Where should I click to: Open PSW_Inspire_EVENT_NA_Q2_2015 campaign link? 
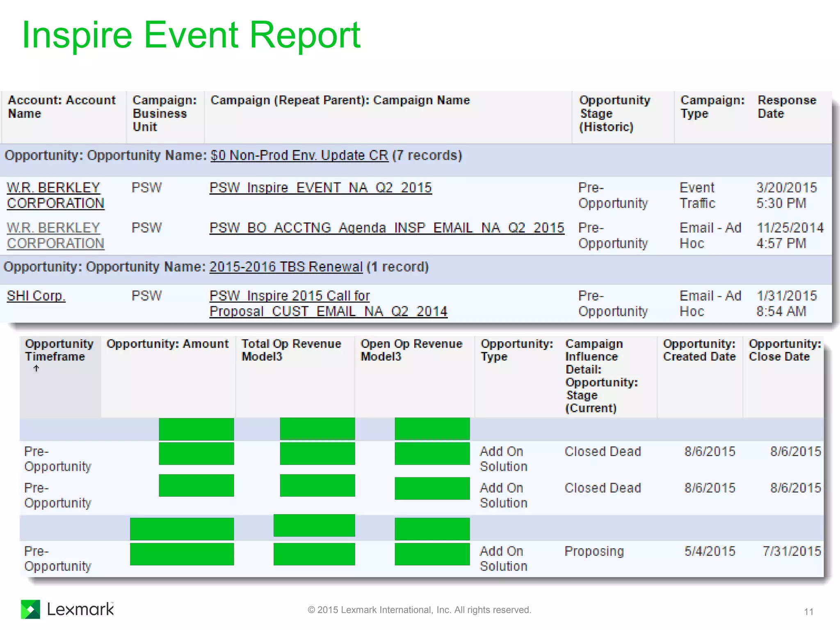point(320,188)
